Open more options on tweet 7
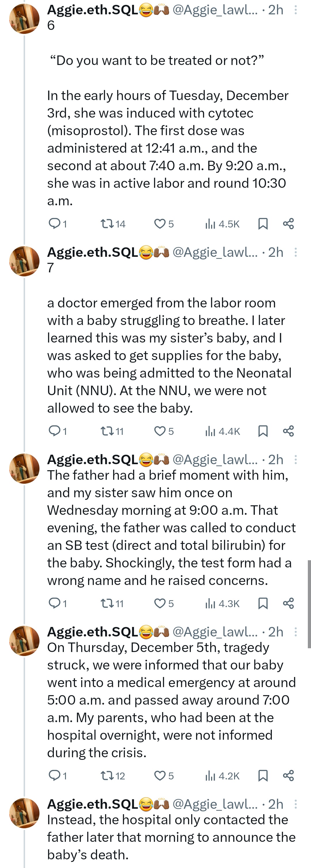 click(x=295, y=253)
